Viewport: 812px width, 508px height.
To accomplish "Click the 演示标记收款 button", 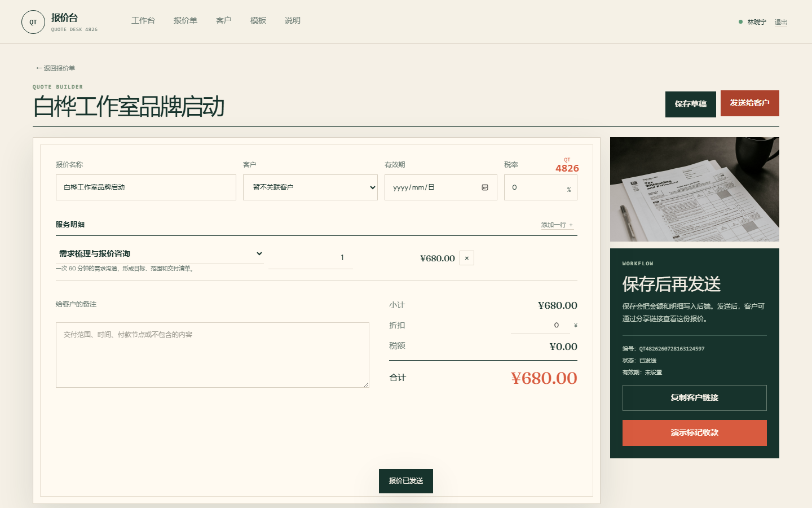I will coord(695,433).
